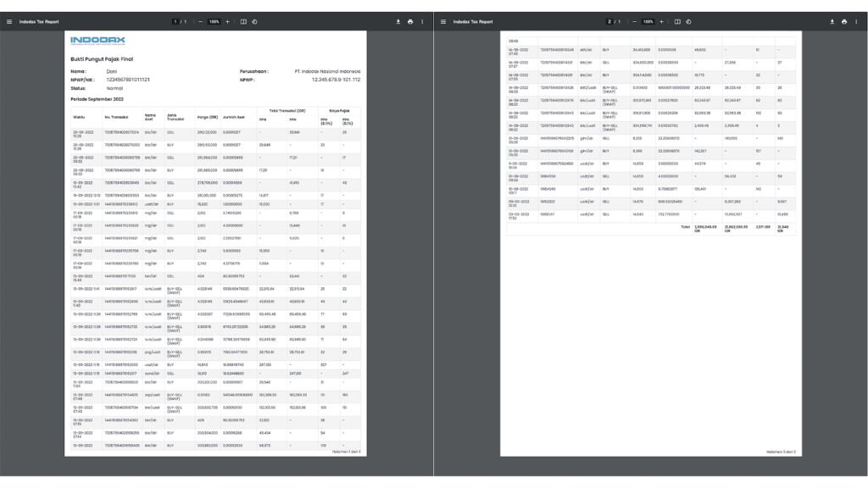868x488 pixels.
Task: Rotate the document in the left viewer
Action: pyautogui.click(x=254, y=21)
